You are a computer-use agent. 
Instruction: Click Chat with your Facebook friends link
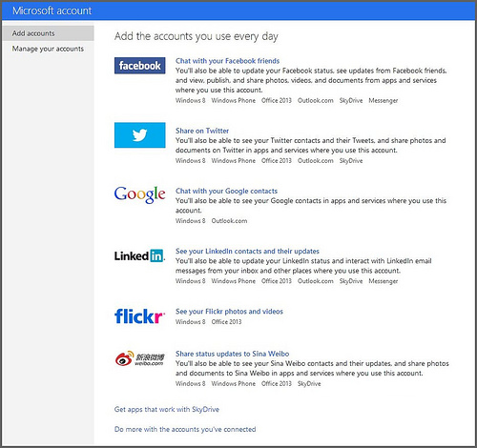(228, 61)
